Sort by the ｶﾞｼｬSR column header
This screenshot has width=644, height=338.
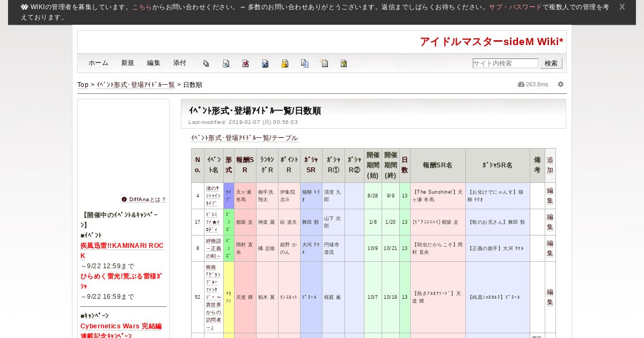pos(311,165)
